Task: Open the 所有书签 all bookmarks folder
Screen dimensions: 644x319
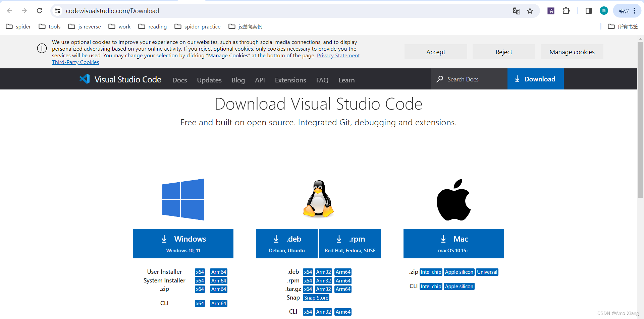Action: (x=623, y=26)
